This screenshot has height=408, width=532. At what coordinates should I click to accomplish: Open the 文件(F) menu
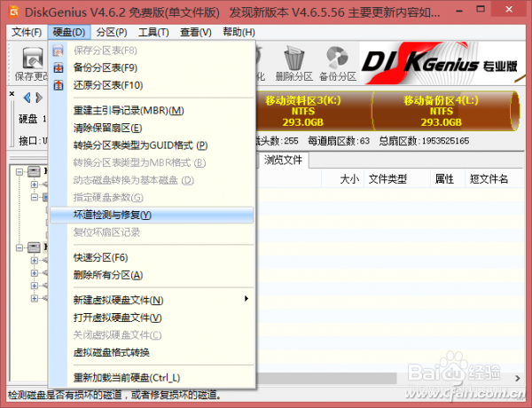pos(27,32)
